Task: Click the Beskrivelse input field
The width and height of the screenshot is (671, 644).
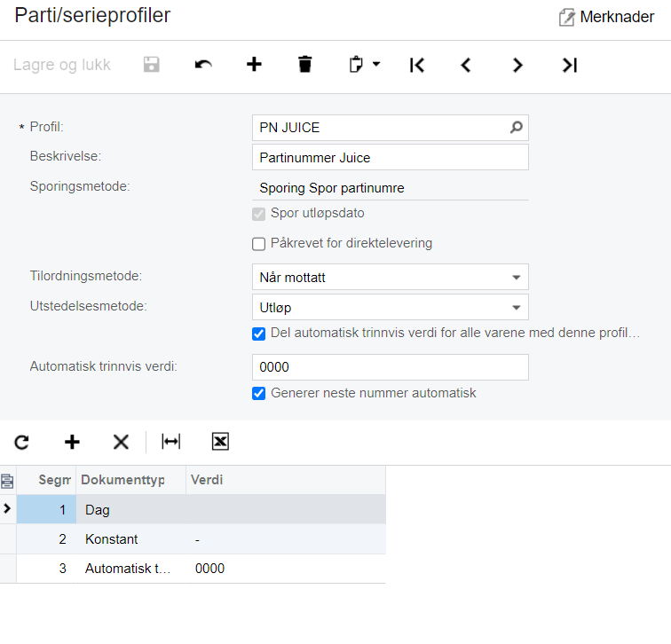Action: (391, 157)
